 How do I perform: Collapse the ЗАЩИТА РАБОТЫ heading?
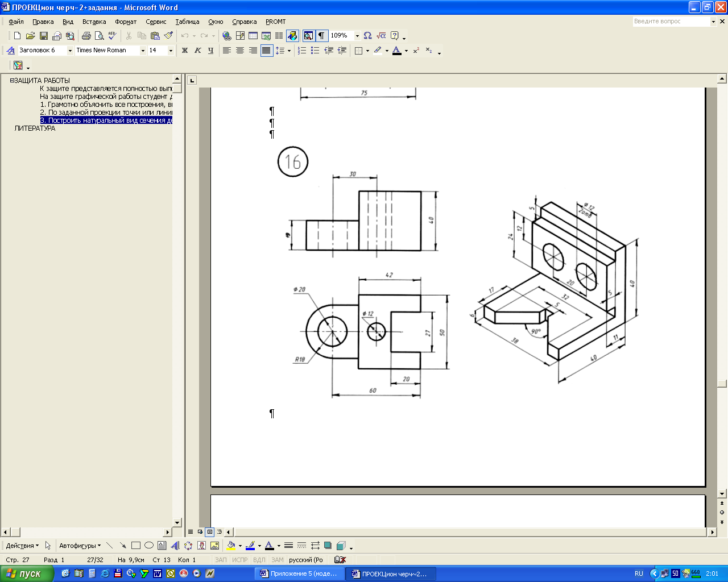[x=12, y=81]
